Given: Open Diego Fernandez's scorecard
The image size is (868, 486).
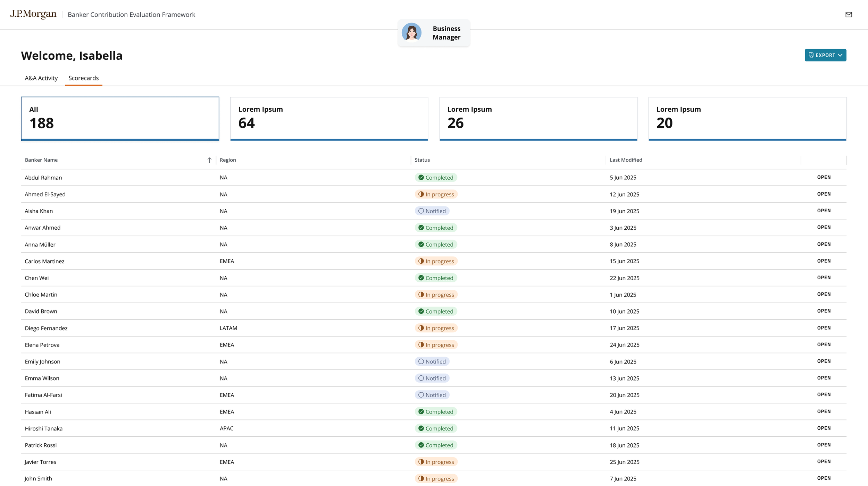Looking at the screenshot, I should pyautogui.click(x=824, y=328).
